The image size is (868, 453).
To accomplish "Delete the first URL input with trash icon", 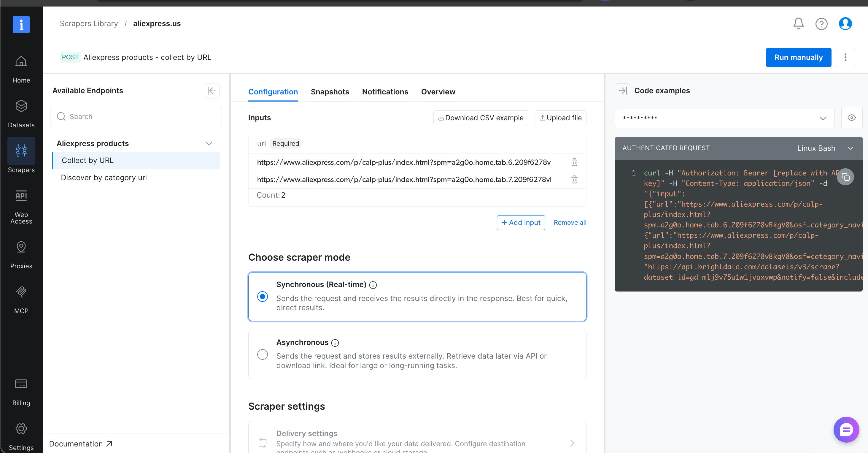I will [575, 162].
